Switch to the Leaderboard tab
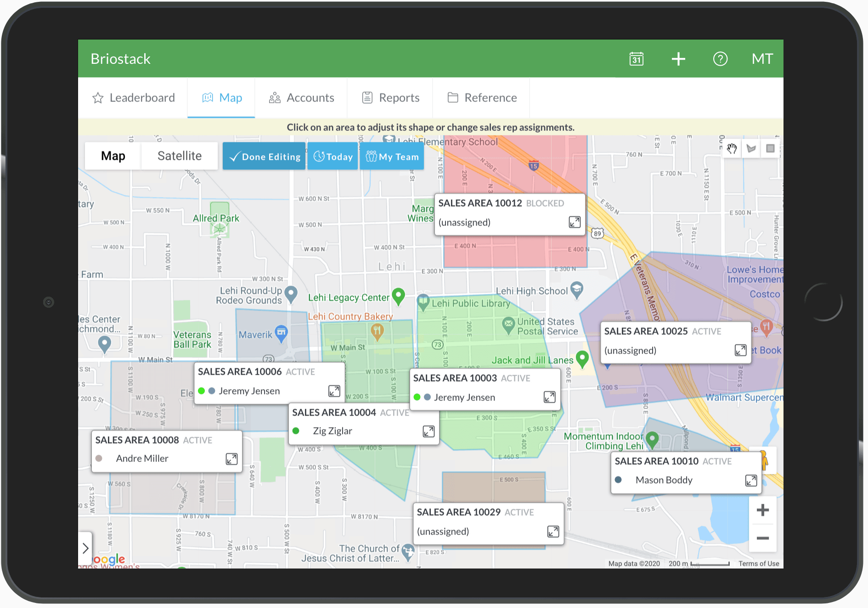This screenshot has width=868, height=608. (133, 98)
